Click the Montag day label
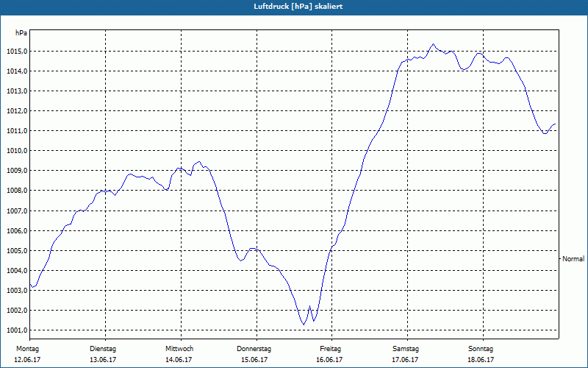The height and width of the screenshot is (368, 588). point(27,349)
